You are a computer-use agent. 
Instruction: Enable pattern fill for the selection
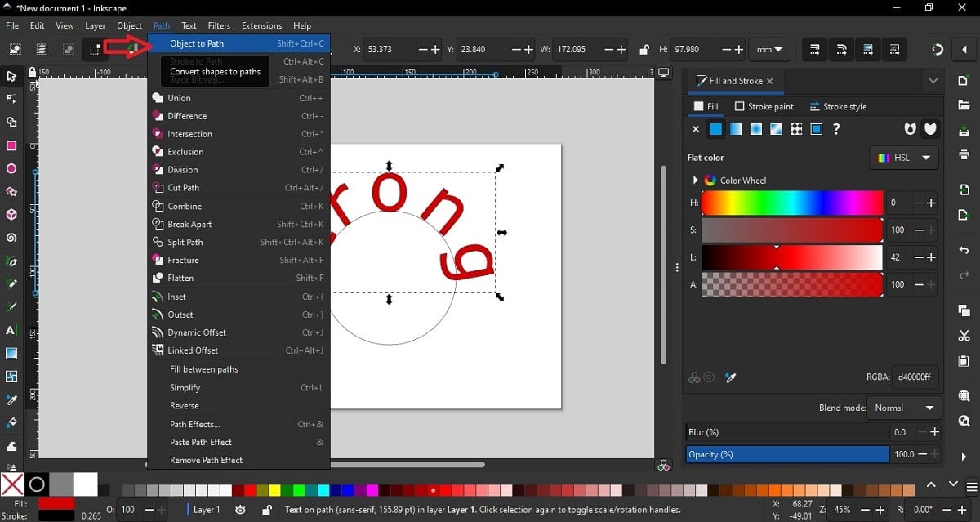click(x=795, y=129)
